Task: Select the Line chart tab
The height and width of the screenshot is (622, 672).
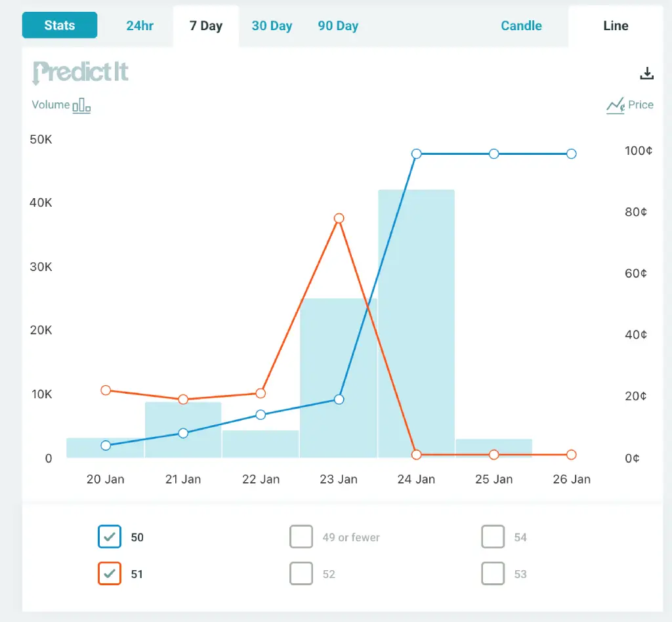Action: [x=616, y=26]
